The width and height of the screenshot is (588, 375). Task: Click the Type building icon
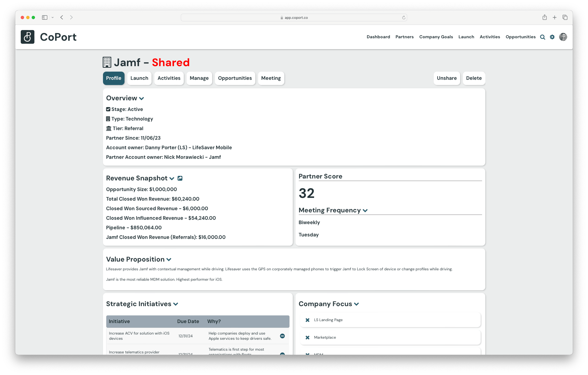108,119
